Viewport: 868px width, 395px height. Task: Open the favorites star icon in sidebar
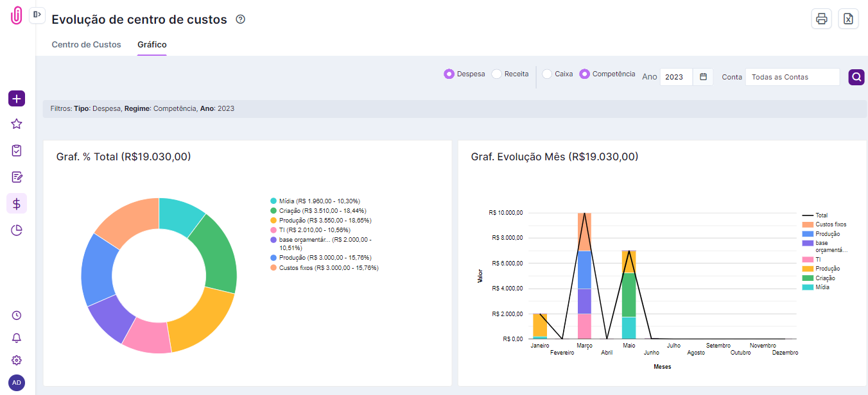(x=17, y=124)
